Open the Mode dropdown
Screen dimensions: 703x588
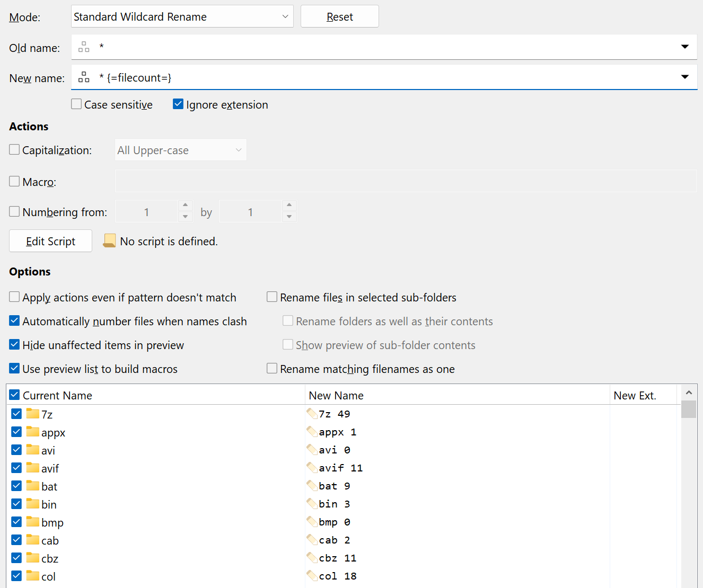[x=182, y=16]
